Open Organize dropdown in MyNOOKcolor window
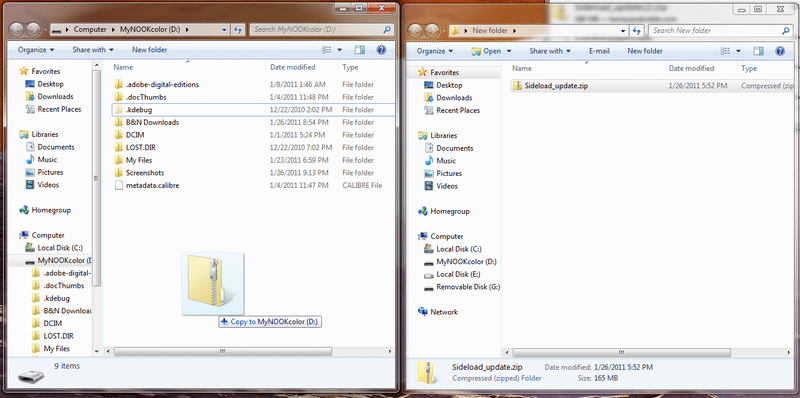Screen dimensions: 800x398 pos(36,50)
